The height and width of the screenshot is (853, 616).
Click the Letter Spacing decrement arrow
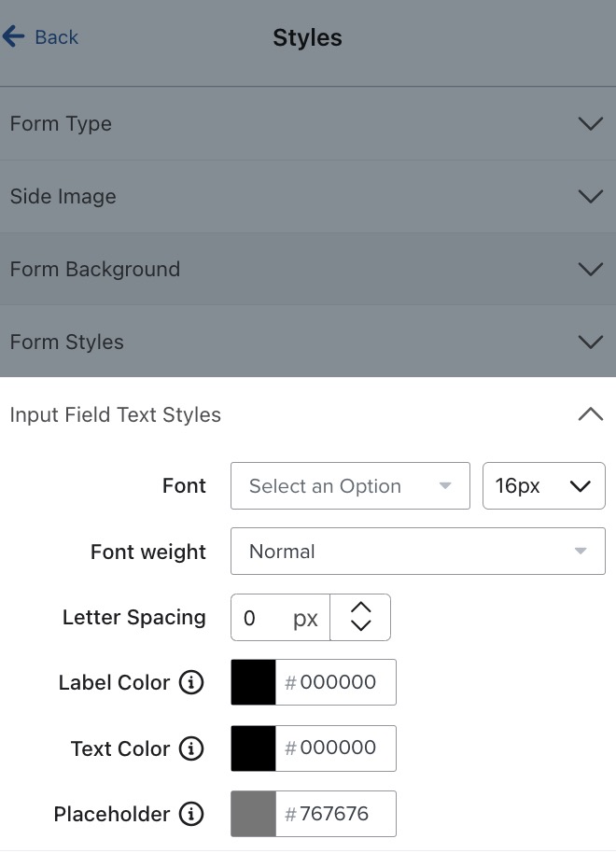coord(360,625)
